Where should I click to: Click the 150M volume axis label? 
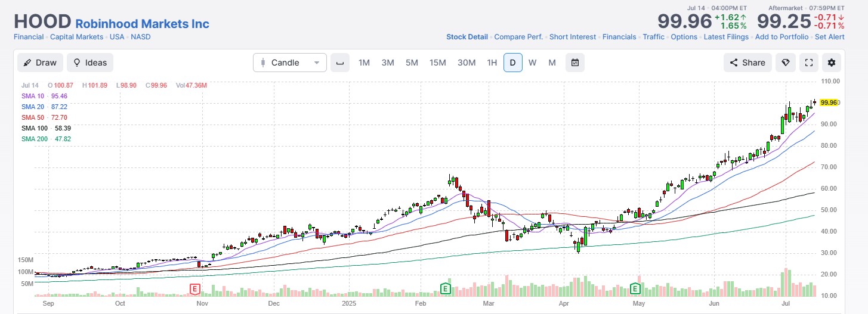pyautogui.click(x=26, y=260)
